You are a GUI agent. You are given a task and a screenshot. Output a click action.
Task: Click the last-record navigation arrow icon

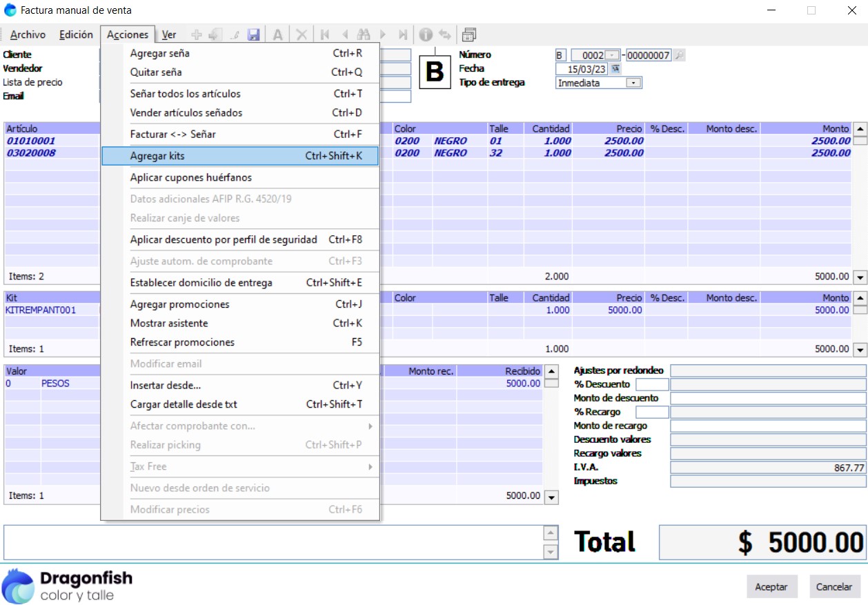[x=403, y=34]
